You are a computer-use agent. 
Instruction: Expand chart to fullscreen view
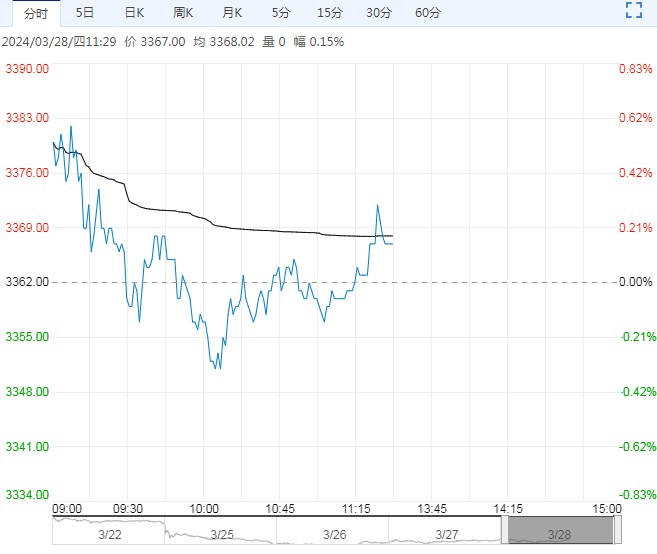coord(632,12)
